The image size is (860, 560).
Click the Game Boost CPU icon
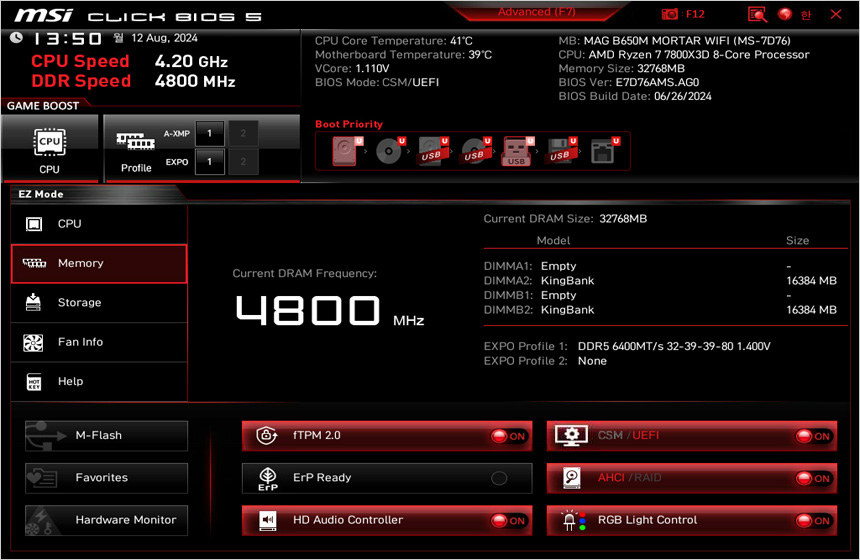49,148
